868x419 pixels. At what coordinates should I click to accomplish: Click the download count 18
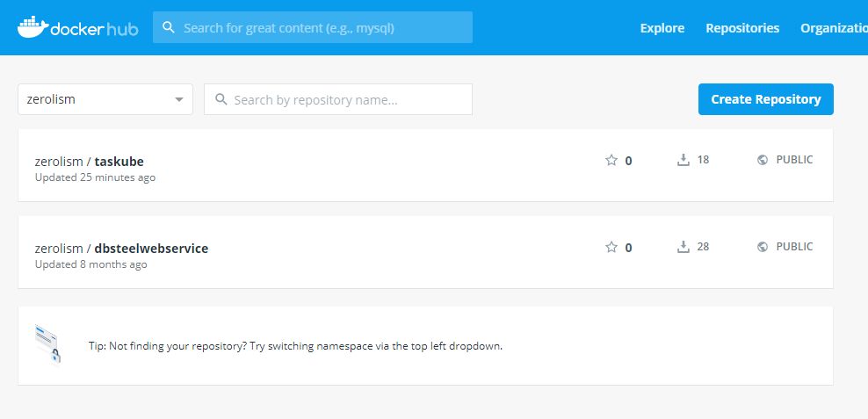point(703,160)
